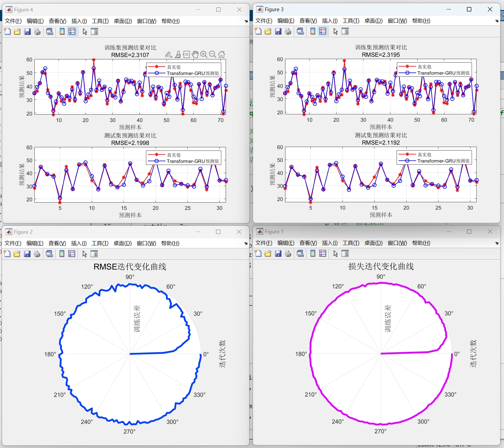Click the Restore View home icon in Figure 4
504x448 pixels.
pyautogui.click(x=222, y=54)
